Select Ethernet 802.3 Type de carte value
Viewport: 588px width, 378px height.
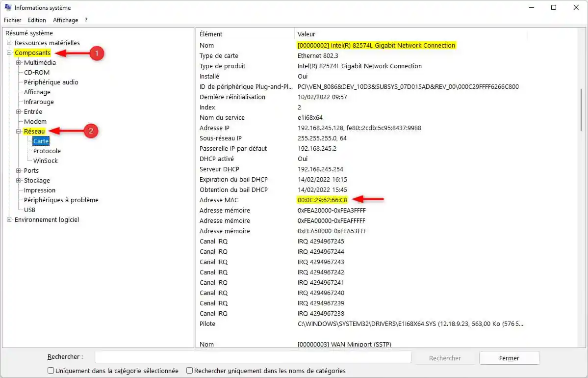[x=318, y=55]
